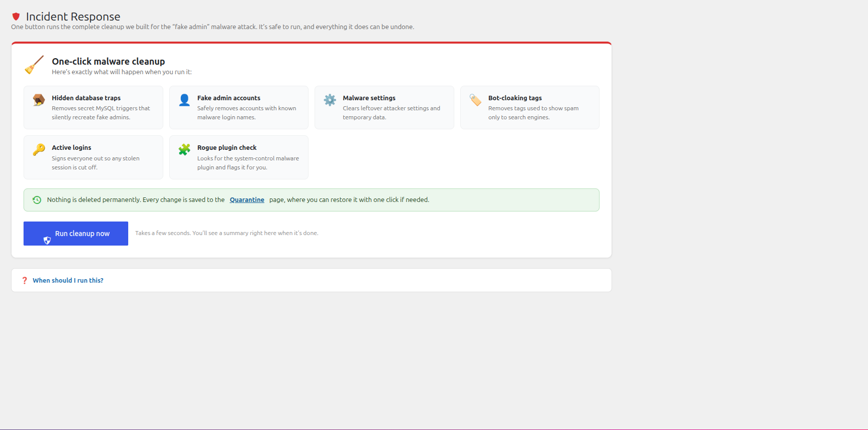Viewport: 868px width, 430px height.
Task: Click the red question mark icon
Action: click(x=25, y=281)
